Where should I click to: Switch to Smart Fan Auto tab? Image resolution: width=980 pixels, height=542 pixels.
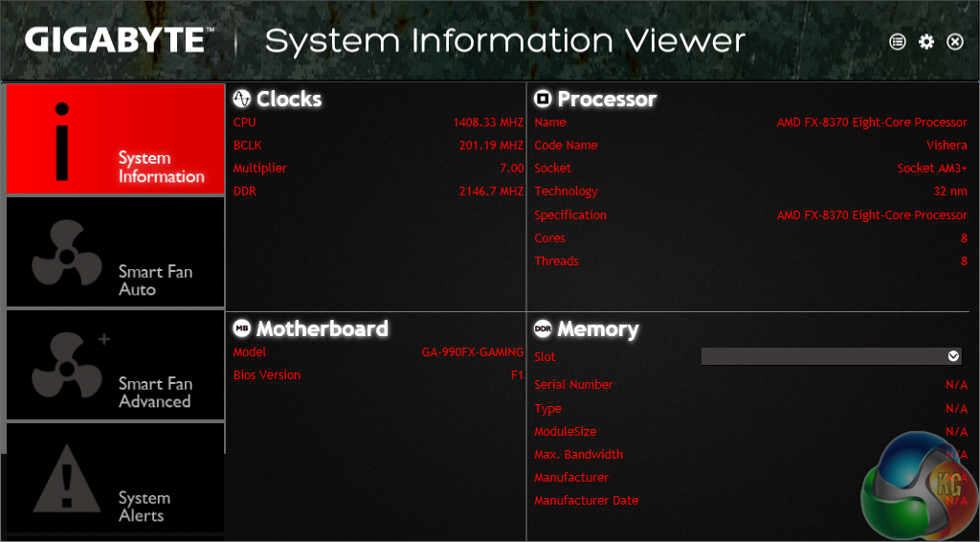pos(116,252)
